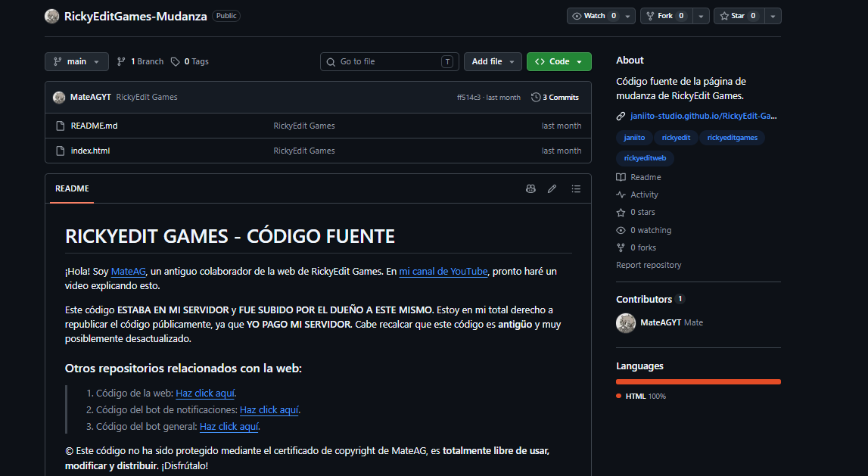Select the rickyedit topic tag
Screen dimensions: 868x476
pos(676,138)
